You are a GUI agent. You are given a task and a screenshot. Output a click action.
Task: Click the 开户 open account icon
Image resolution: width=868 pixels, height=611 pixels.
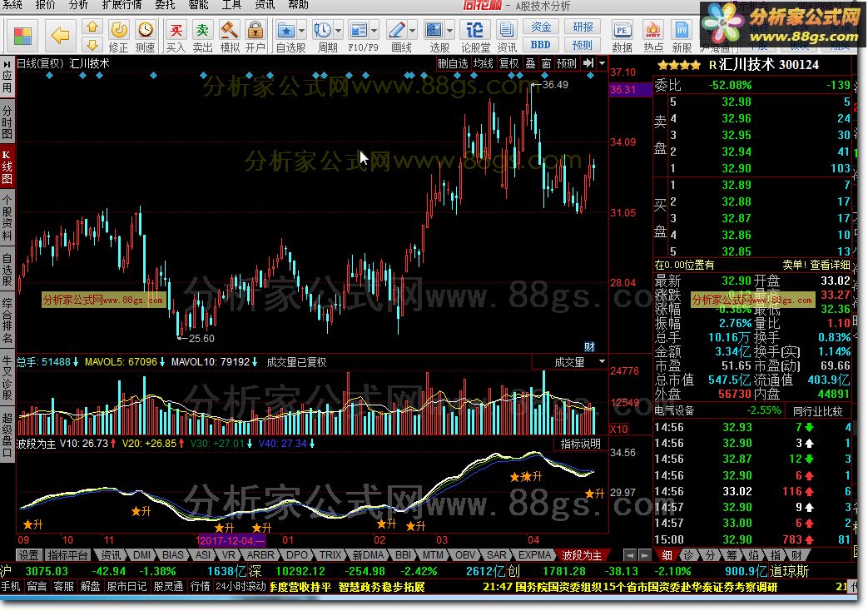pos(255,36)
